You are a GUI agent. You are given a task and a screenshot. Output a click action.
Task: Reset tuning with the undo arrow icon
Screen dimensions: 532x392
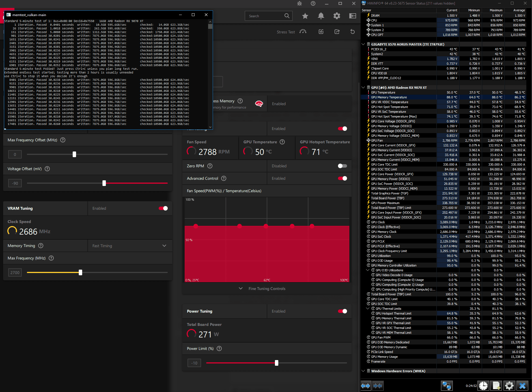352,32
